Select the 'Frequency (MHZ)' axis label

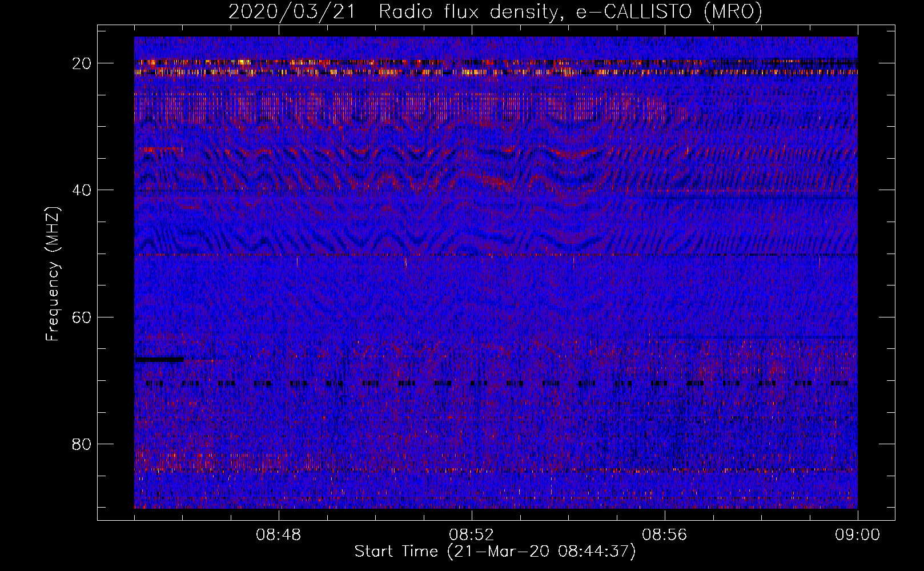coord(52,273)
